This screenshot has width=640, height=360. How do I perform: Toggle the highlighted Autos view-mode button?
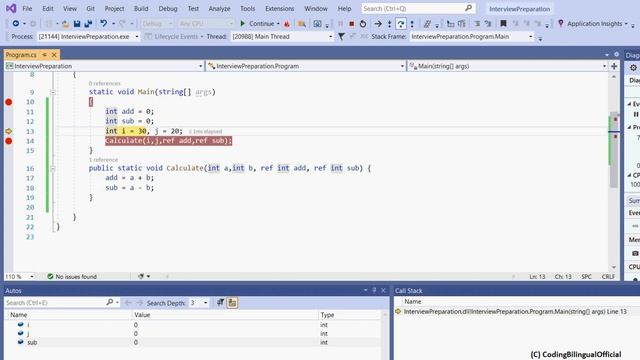point(232,302)
